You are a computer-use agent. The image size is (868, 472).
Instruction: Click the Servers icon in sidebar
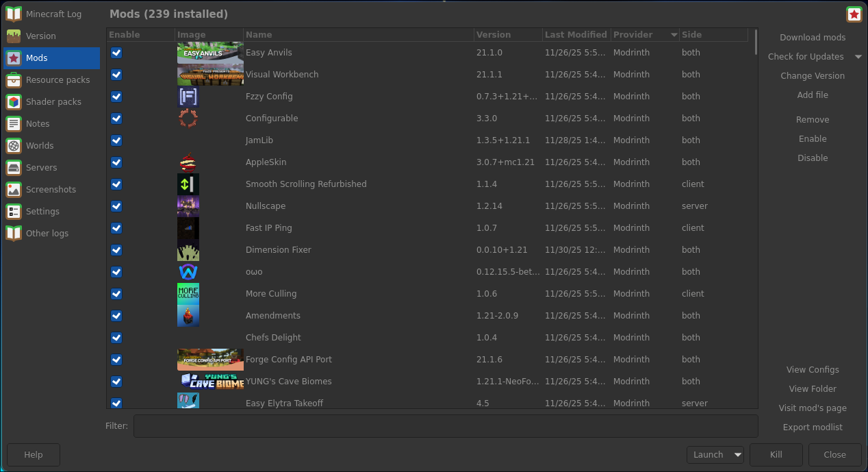click(x=14, y=168)
